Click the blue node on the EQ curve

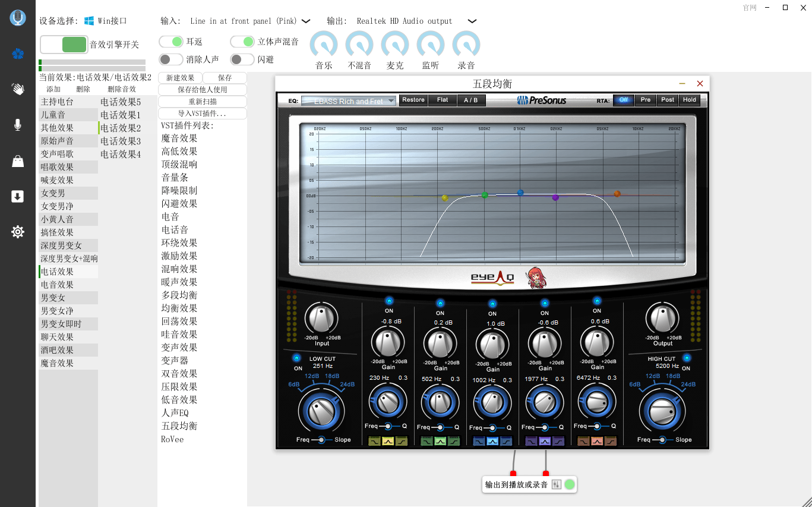[520, 193]
